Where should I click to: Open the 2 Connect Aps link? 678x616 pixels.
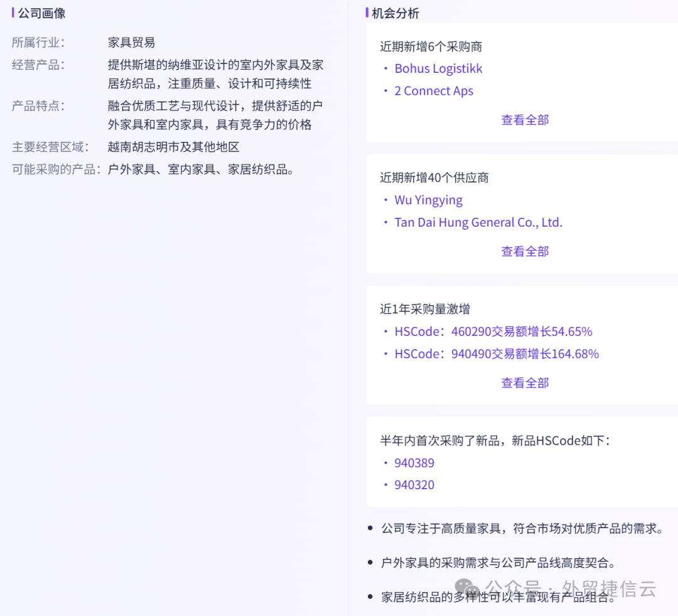click(x=434, y=90)
